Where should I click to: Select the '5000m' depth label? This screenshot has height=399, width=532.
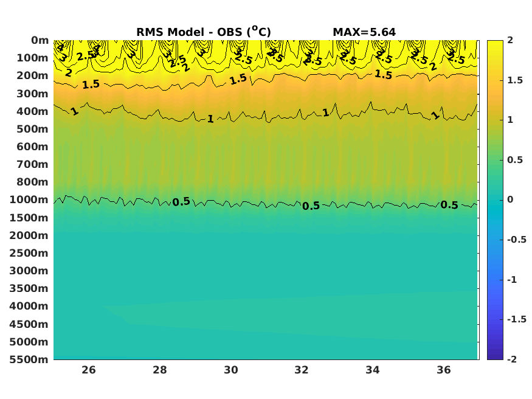(29, 342)
